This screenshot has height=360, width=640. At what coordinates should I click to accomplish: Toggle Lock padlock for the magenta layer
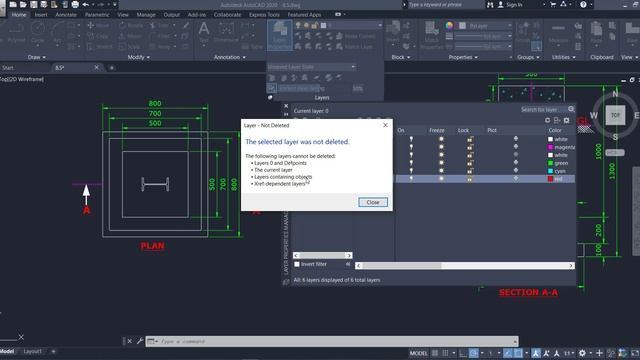[470, 147]
